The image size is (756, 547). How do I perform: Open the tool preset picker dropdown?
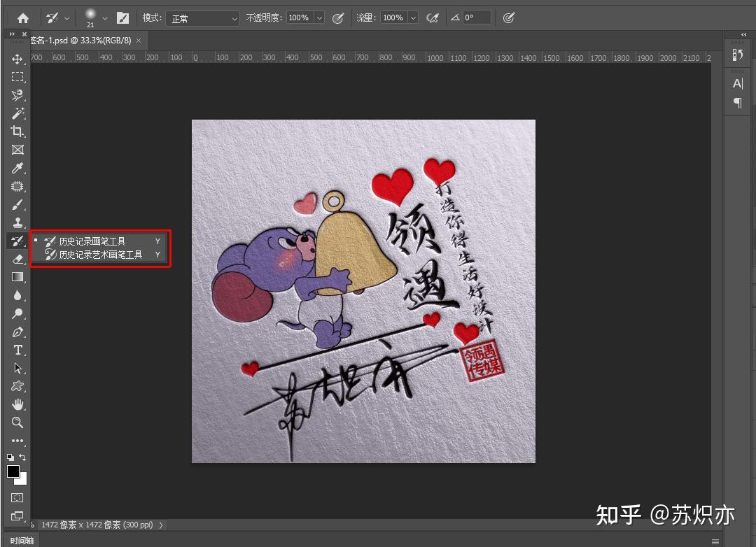[x=66, y=18]
